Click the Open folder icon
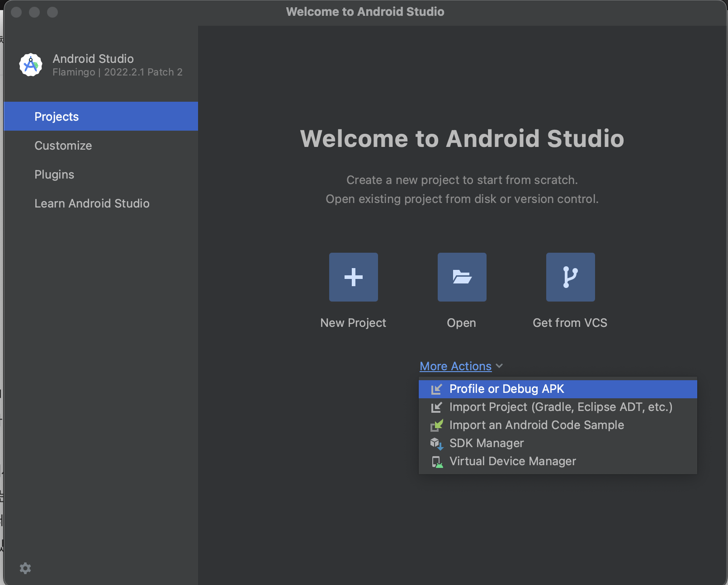The image size is (728, 585). [x=462, y=277]
